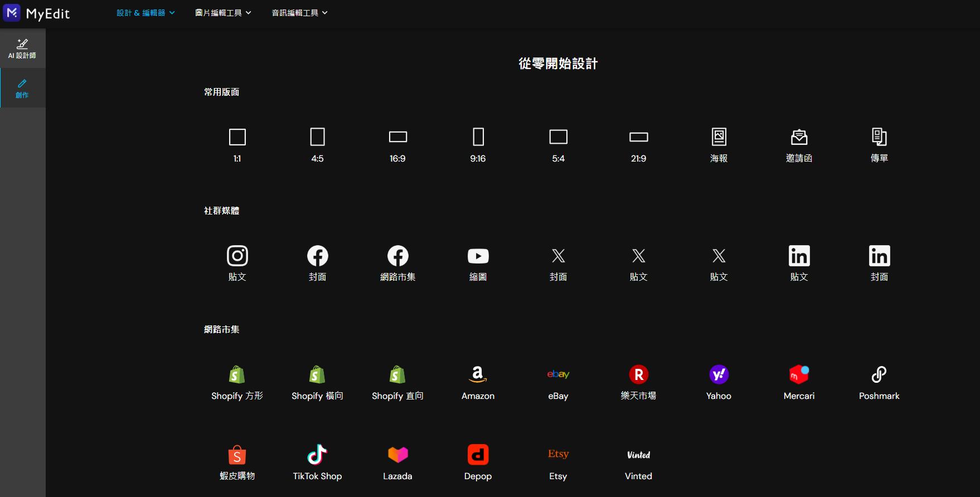This screenshot has height=497, width=980.
Task: Select the Lazada listing image size
Action: pos(398,463)
